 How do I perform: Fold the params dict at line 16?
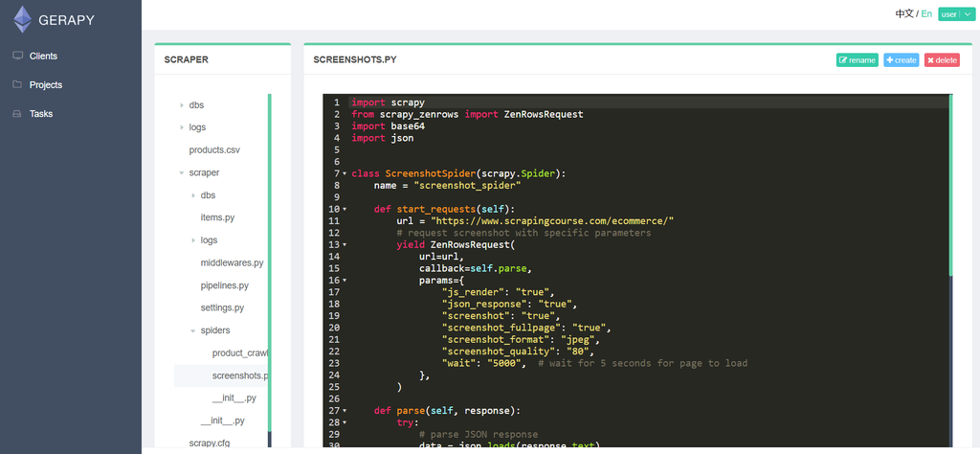(345, 280)
